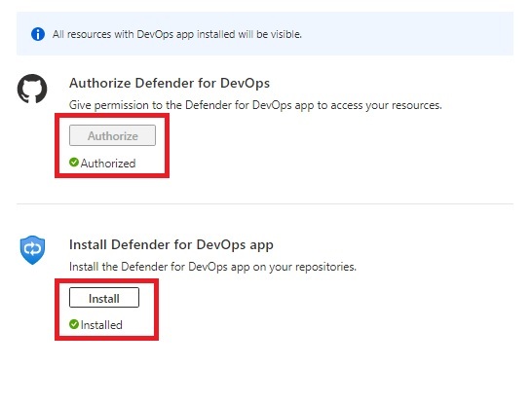Click the horizontal divider between sections
Viewport: 532px width, 403px height.
click(x=265, y=204)
